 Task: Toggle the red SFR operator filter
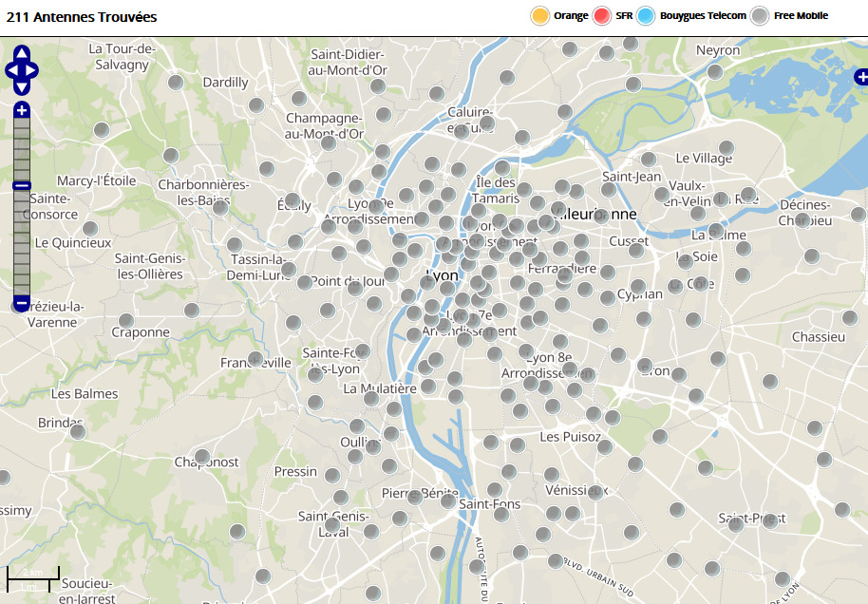601,15
